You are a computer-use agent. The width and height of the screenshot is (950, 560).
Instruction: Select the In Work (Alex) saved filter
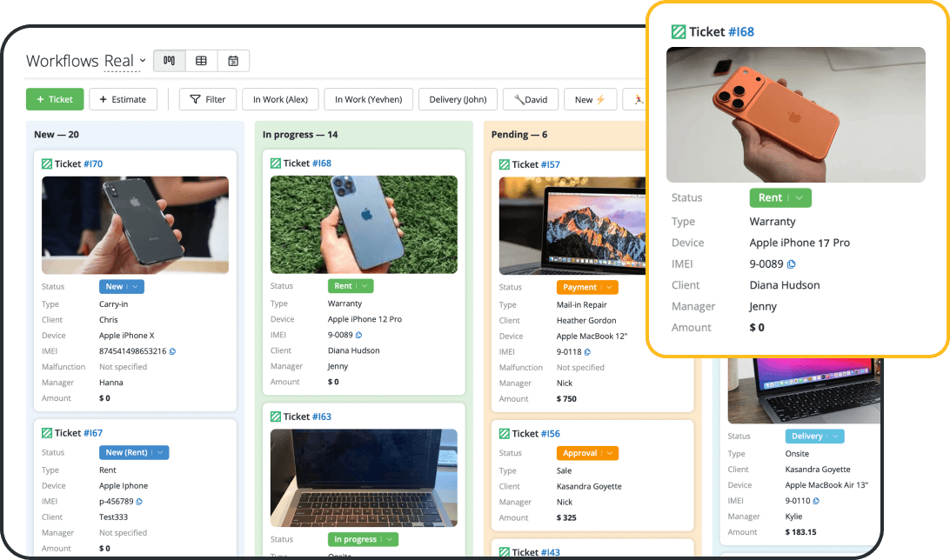click(280, 99)
